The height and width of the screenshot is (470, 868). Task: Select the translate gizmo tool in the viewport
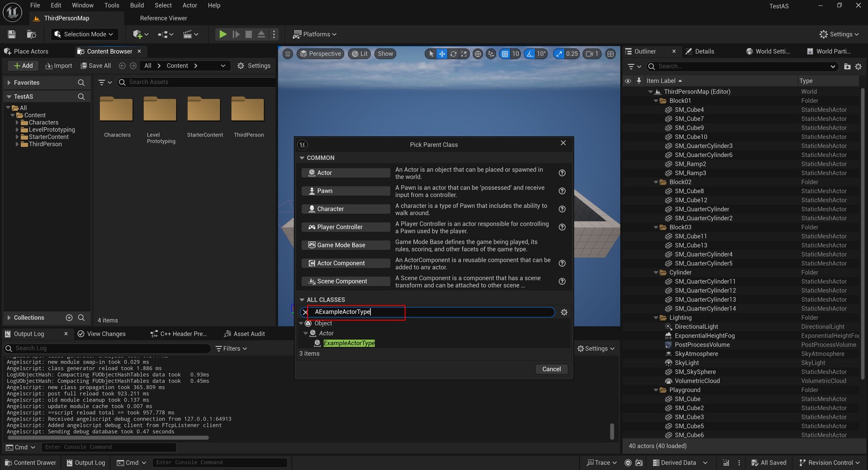click(x=442, y=54)
